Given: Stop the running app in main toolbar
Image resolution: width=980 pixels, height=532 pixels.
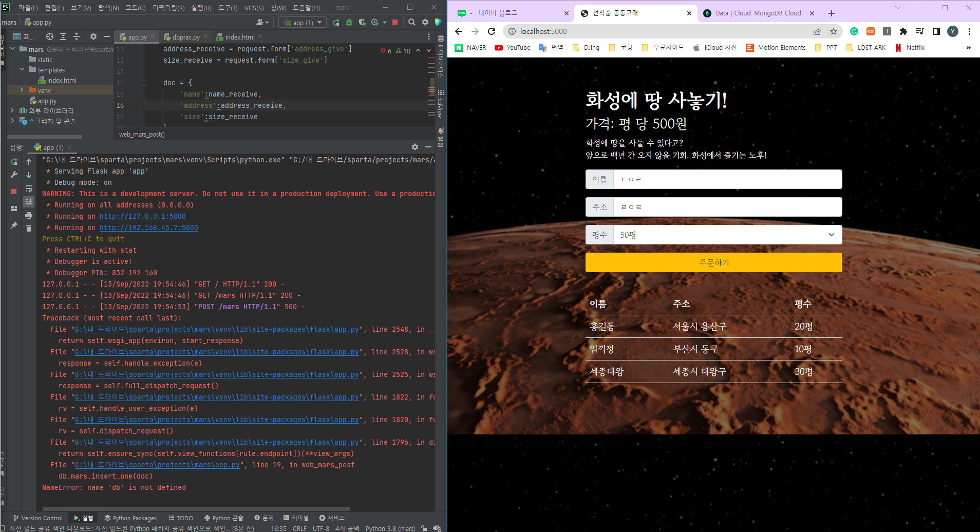Looking at the screenshot, I should (x=395, y=22).
